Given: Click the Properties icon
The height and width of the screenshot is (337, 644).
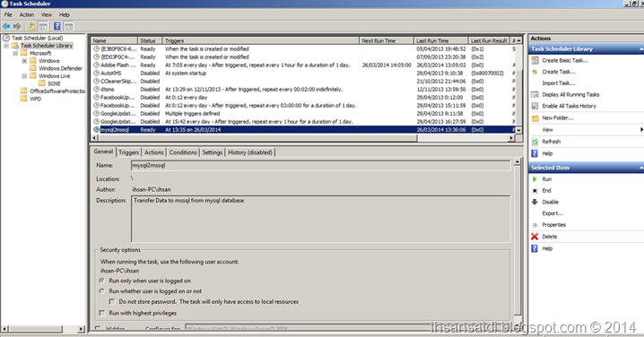Looking at the screenshot, I should (535, 225).
